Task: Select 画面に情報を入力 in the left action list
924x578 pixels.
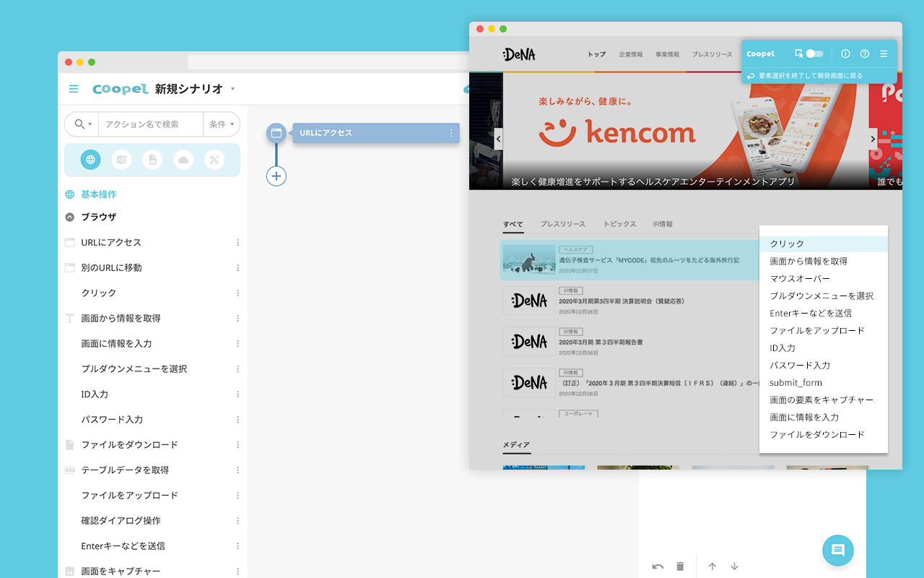Action: point(116,343)
